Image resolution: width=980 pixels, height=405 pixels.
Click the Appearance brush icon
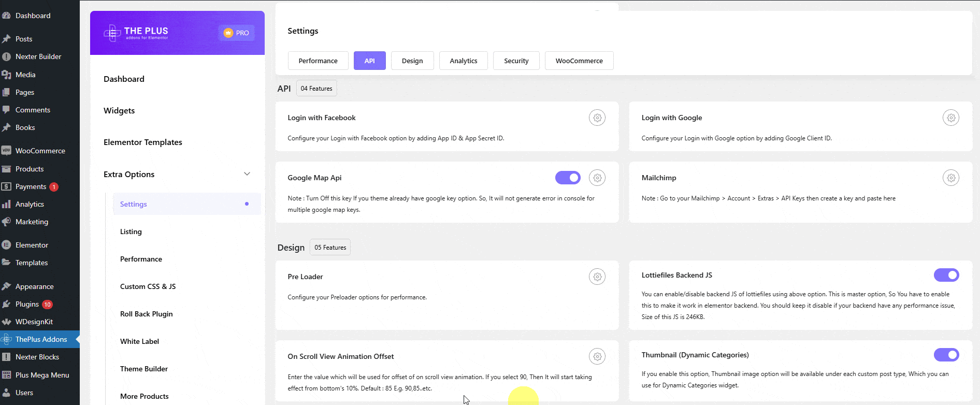tap(6, 286)
